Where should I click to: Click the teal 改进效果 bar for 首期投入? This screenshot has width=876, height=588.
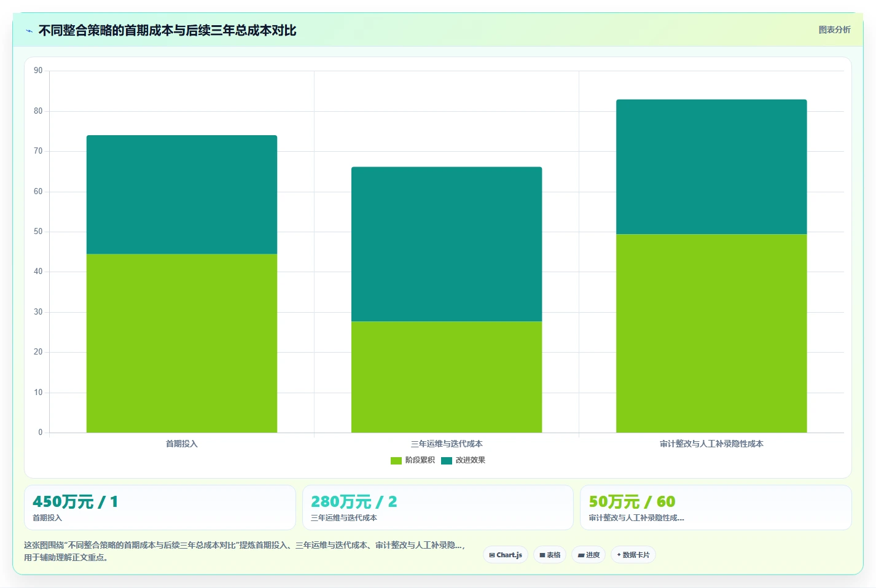(182, 195)
